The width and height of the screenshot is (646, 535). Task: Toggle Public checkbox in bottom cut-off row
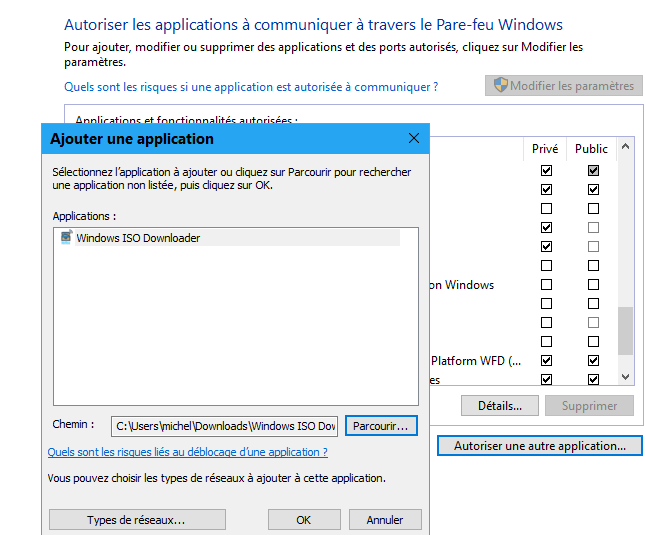(593, 379)
